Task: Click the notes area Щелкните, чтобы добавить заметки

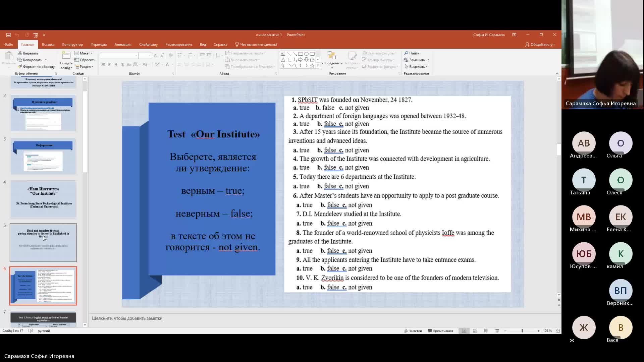Action: 127,318
